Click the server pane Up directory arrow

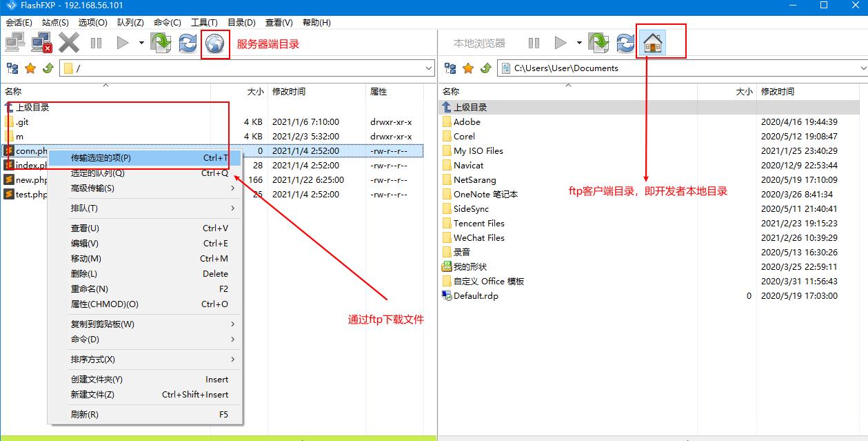point(48,68)
